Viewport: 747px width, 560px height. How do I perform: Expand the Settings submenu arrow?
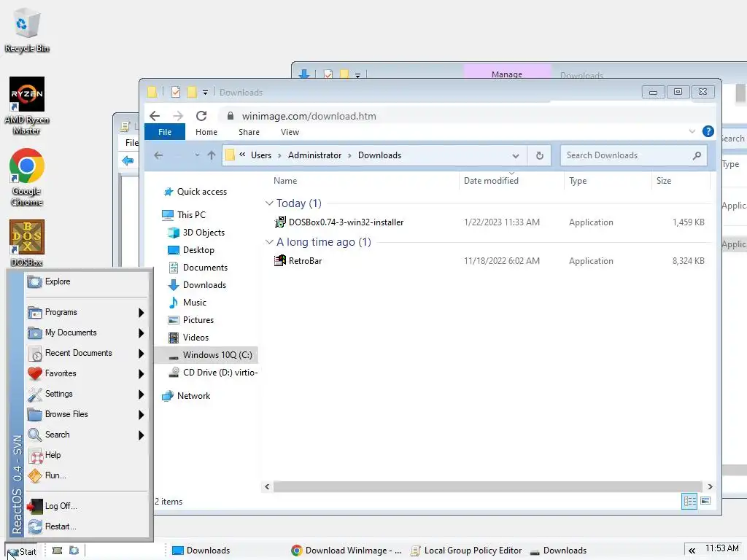141,394
